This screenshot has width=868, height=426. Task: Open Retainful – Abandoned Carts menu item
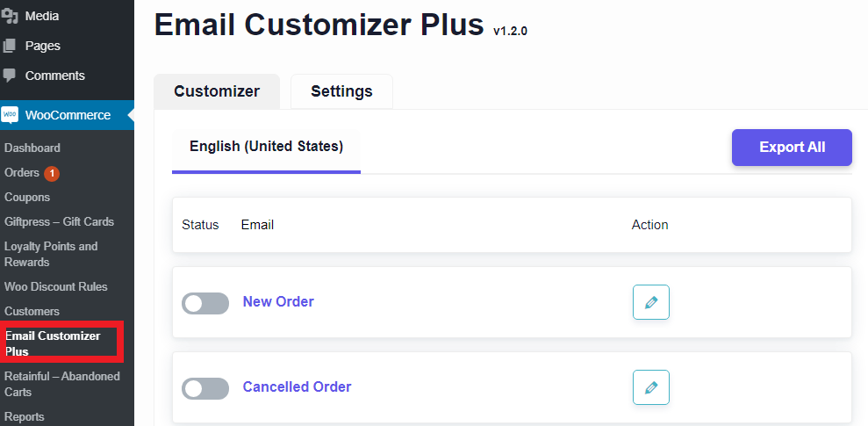tap(61, 384)
